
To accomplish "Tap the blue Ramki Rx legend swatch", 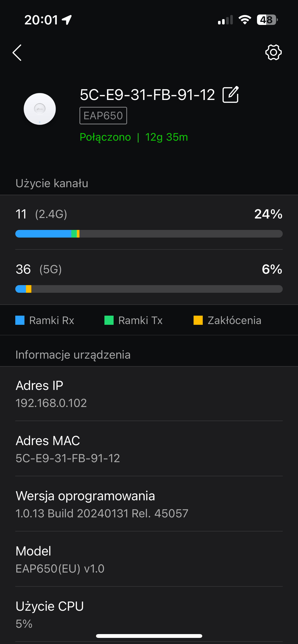I will [x=20, y=320].
